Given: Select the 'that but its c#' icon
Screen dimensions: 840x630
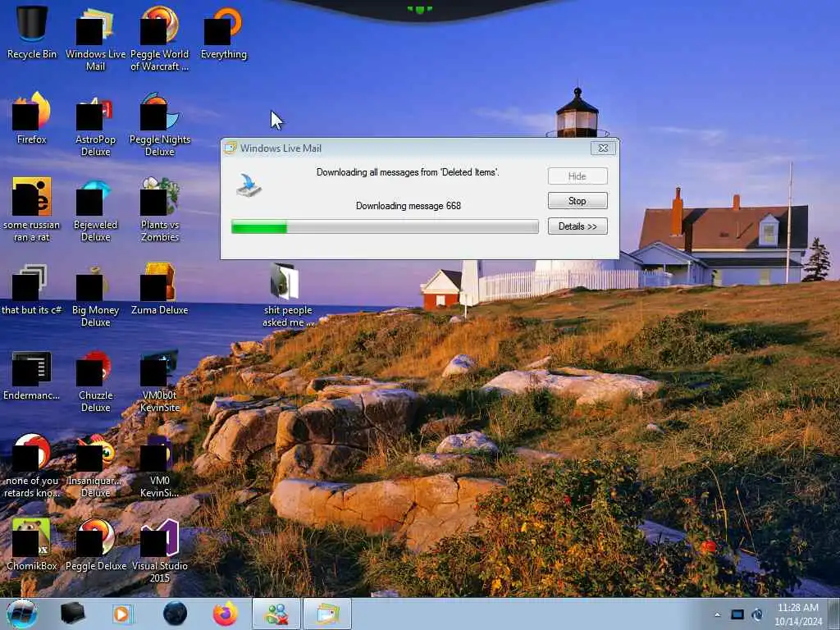Looking at the screenshot, I should tap(31, 290).
